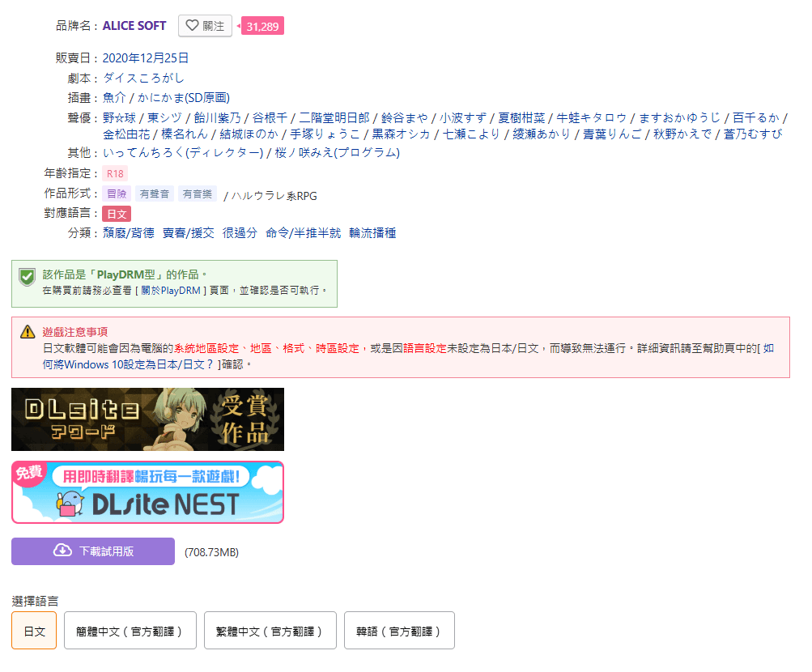Open voice actor 小波すず link
The width and height of the screenshot is (812, 672).
coord(464,118)
